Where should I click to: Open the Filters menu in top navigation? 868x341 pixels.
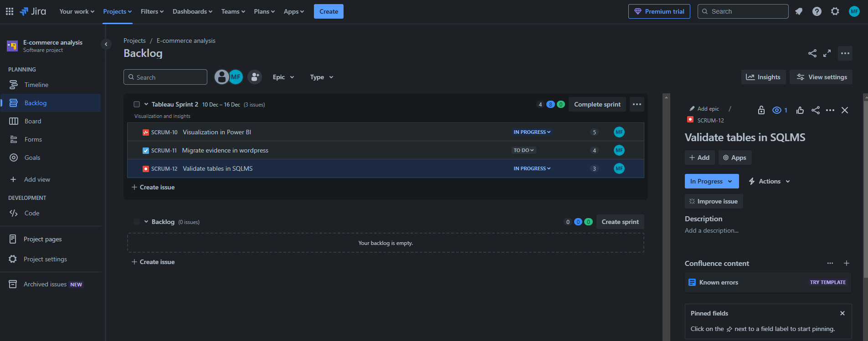point(152,11)
